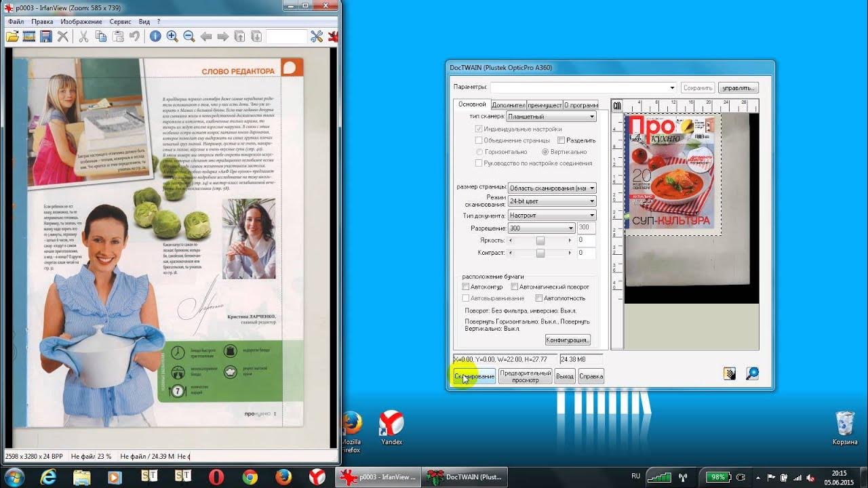The width and height of the screenshot is (868, 488).
Task: Click the Windows Start button
Action: (x=14, y=477)
